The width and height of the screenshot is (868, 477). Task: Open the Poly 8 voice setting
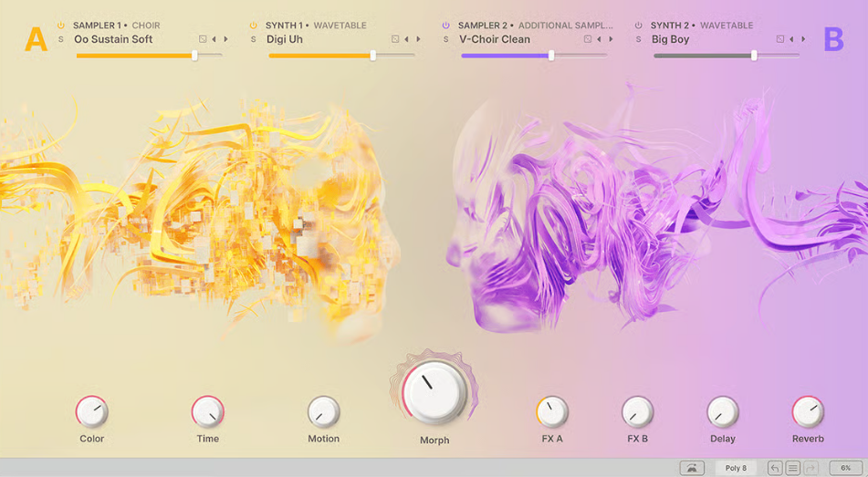[x=736, y=468]
